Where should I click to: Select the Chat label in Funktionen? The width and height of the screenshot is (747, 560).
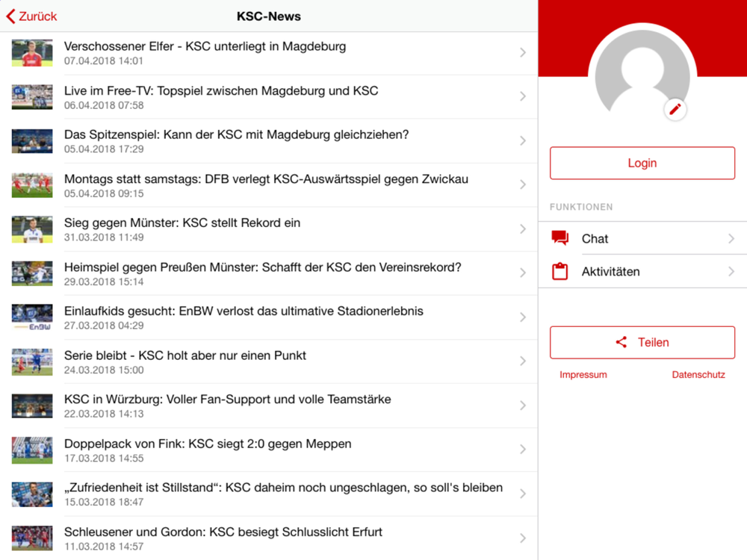tap(595, 239)
